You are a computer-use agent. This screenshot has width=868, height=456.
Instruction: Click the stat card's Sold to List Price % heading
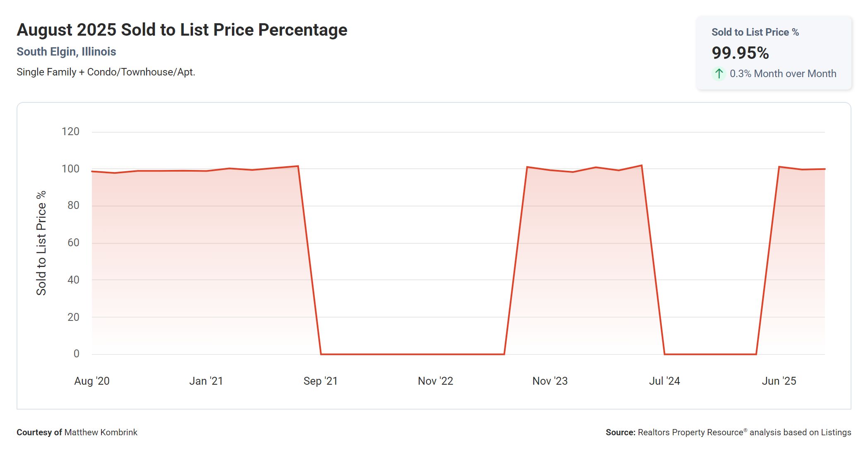click(755, 32)
